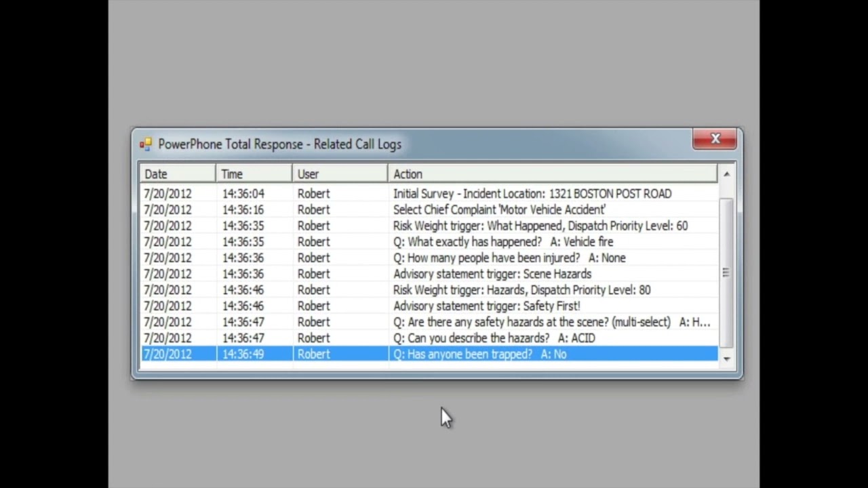Screen dimensions: 868x488
Task: Sort by the User column header
Action: (x=340, y=174)
